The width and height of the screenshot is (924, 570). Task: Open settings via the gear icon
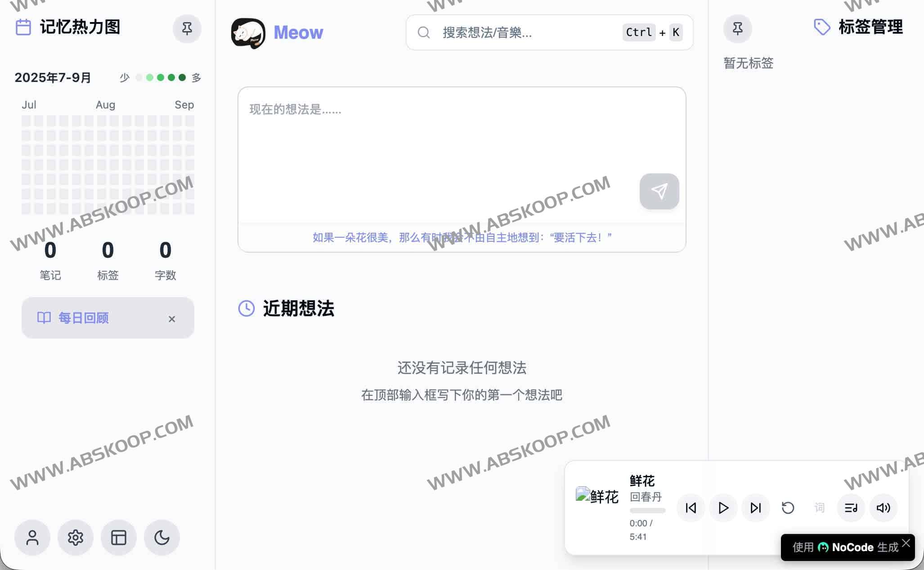click(75, 538)
